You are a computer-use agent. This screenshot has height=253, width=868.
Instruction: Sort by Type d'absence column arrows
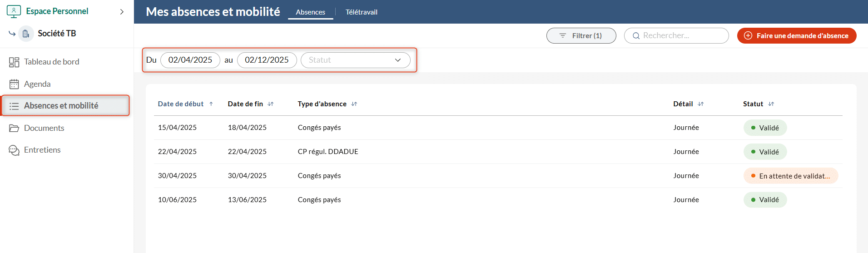tap(354, 104)
